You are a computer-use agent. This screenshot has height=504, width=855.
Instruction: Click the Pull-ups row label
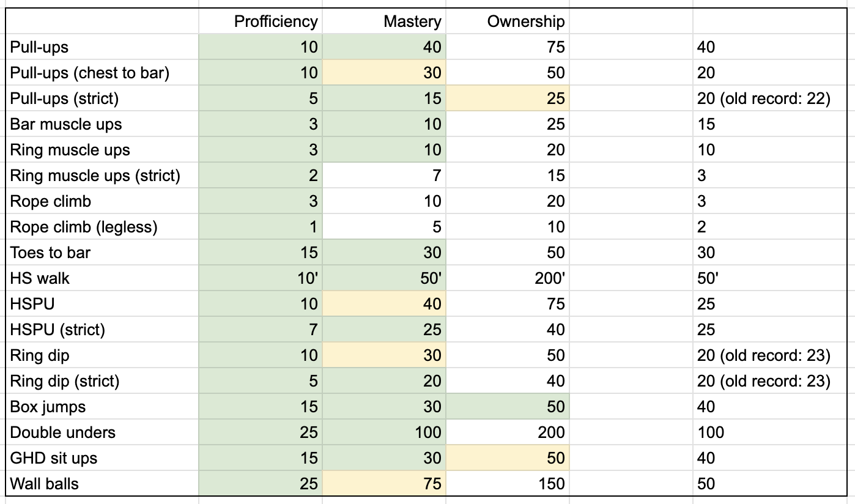coord(40,47)
